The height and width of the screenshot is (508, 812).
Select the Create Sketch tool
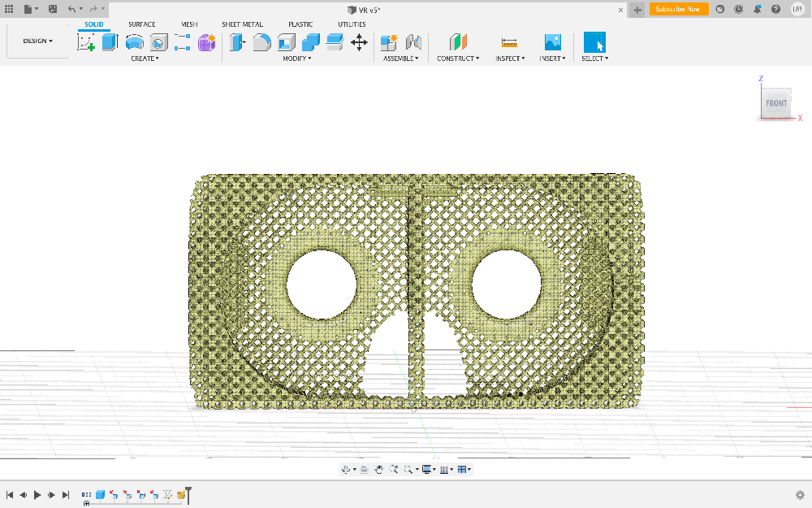[x=86, y=42]
